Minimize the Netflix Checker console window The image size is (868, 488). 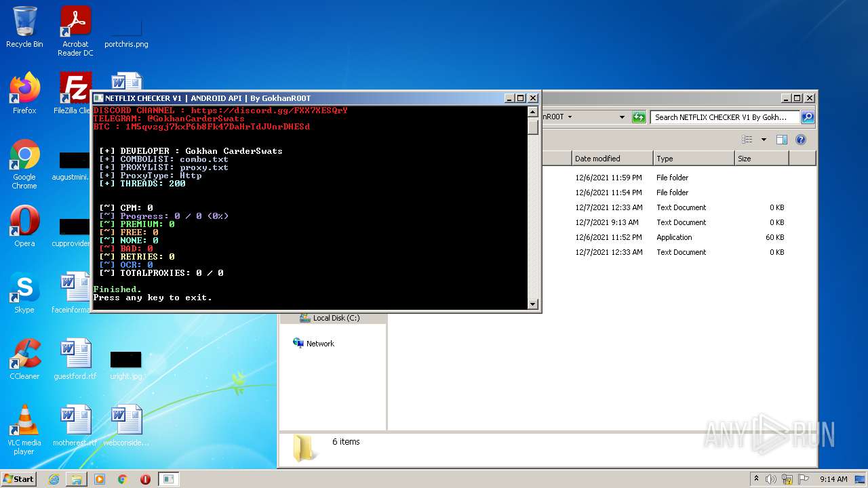point(509,98)
